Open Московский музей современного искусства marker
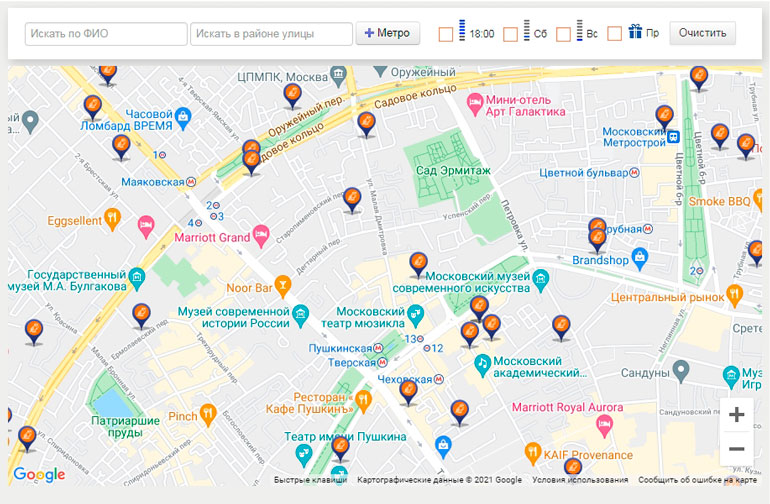 click(541, 281)
